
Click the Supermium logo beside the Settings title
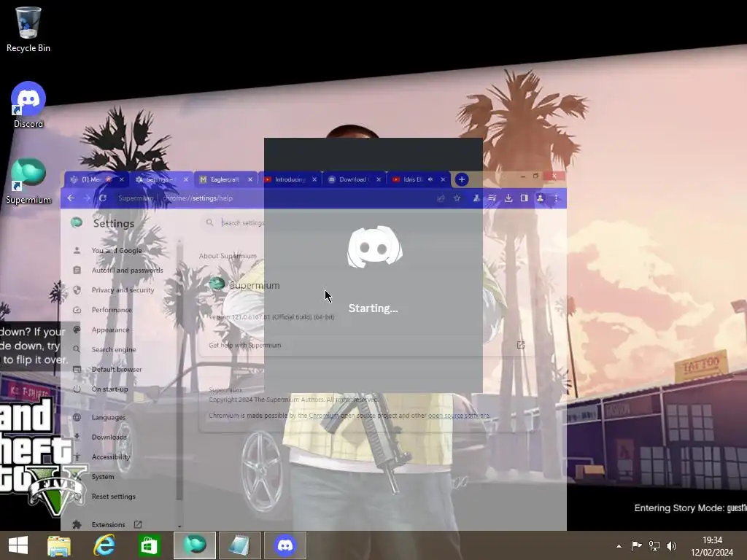77,222
